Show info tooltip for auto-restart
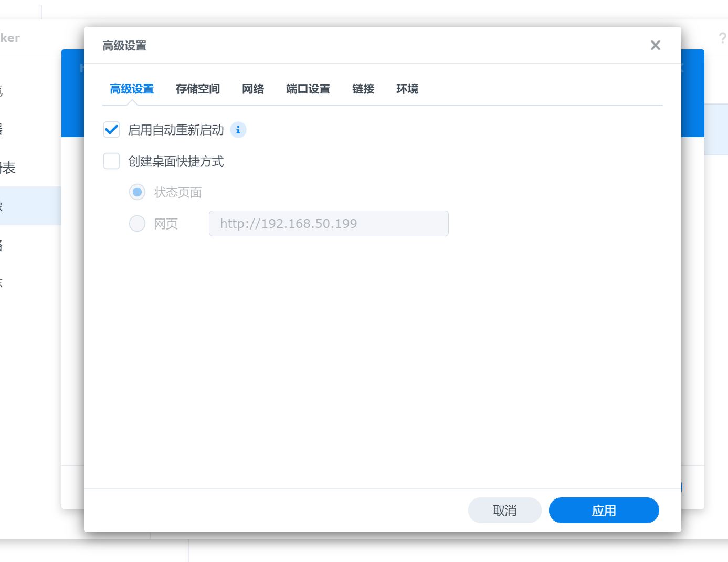 [238, 130]
